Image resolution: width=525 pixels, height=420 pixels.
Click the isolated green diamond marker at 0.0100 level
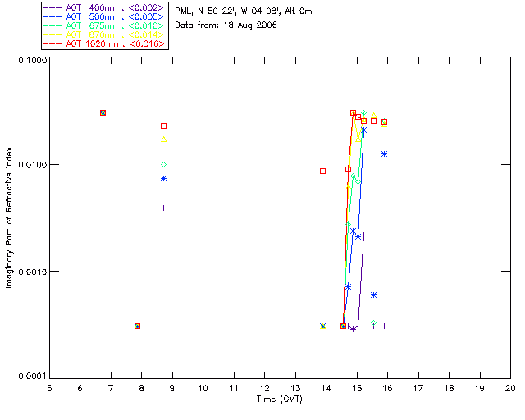164,164
